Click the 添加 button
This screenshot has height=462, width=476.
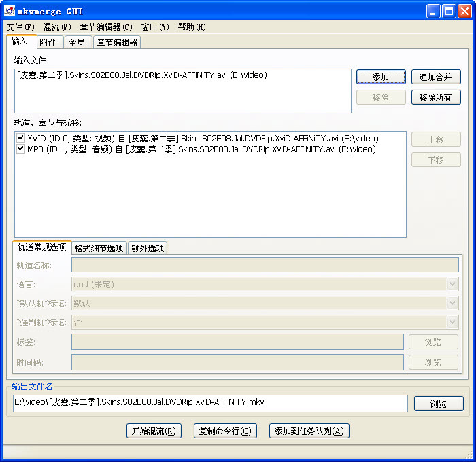pos(381,77)
